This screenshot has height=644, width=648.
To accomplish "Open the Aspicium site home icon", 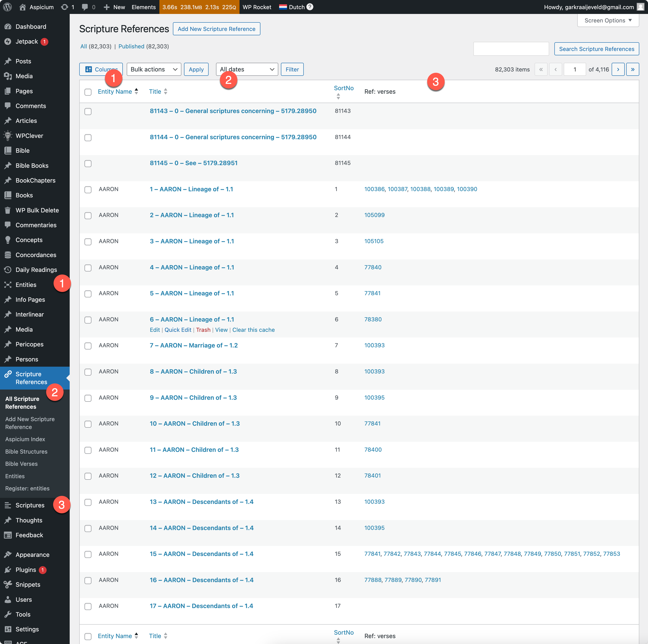I will (x=22, y=7).
